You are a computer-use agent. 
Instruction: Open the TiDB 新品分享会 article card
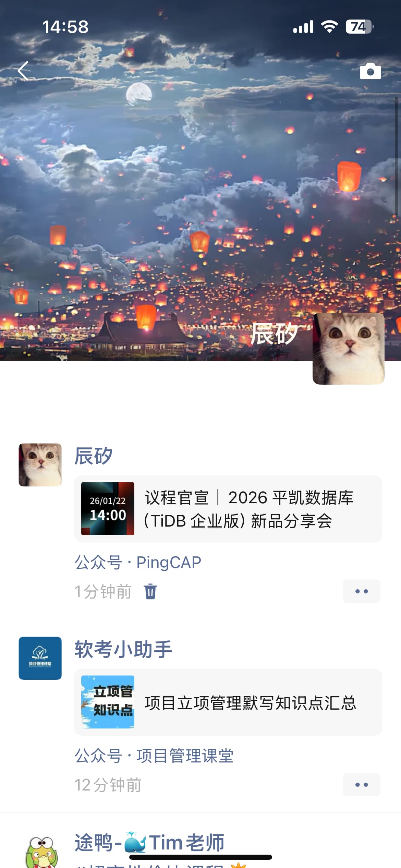[x=228, y=509]
